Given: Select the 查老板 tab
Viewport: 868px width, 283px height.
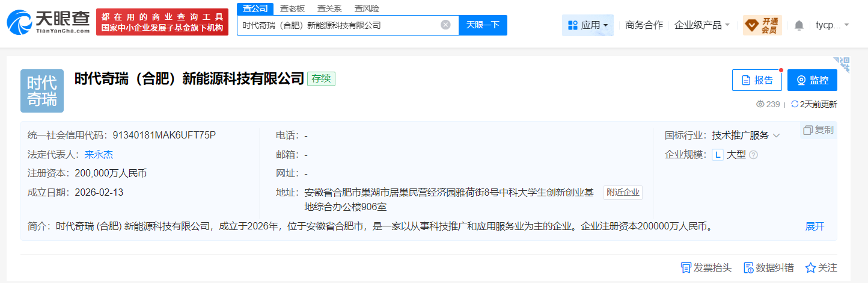Looking at the screenshot, I should coord(293,8).
